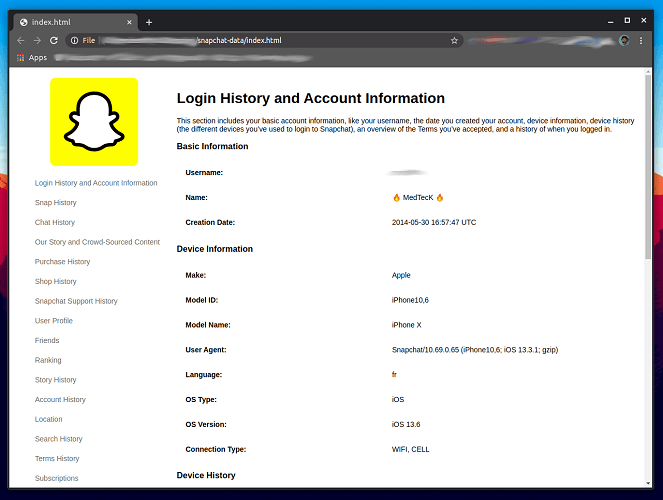663x500 pixels.
Task: Open the User Profile link
Action: [54, 321]
